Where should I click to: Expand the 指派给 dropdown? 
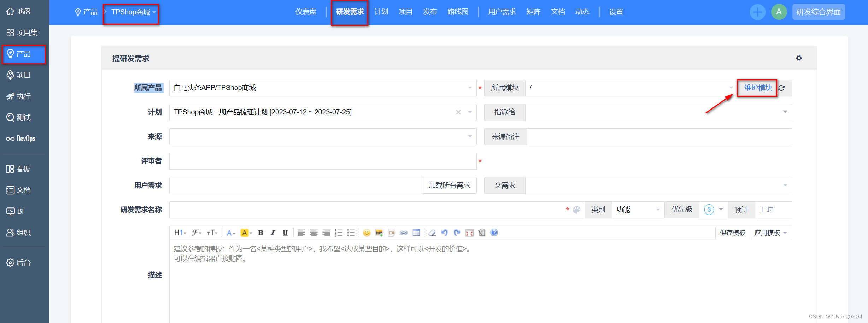pos(785,112)
